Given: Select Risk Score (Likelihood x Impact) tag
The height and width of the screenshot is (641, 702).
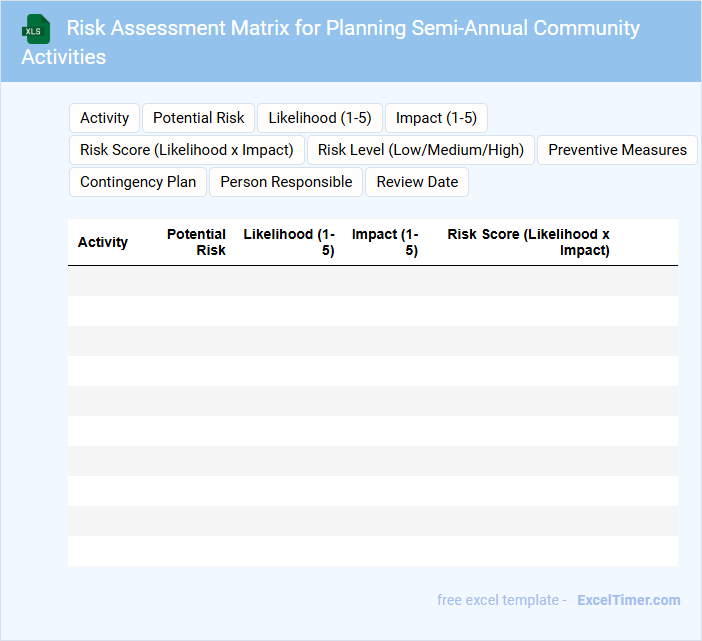Looking at the screenshot, I should [187, 150].
